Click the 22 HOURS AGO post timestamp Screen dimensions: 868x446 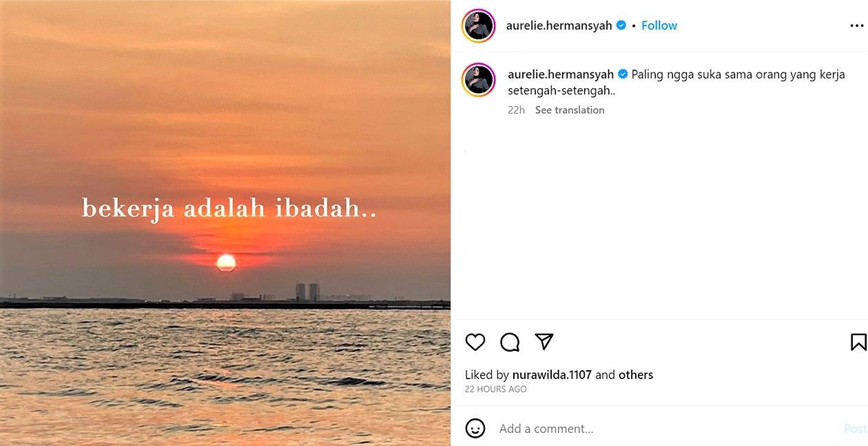[495, 389]
